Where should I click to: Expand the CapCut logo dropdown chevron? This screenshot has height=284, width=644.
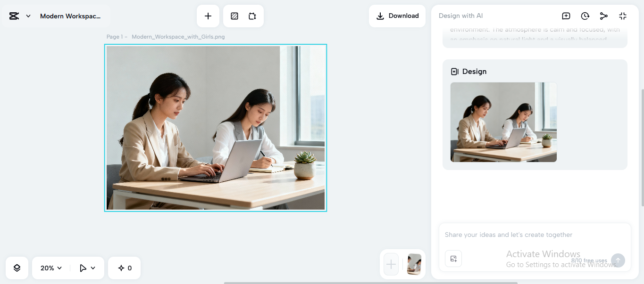click(28, 16)
